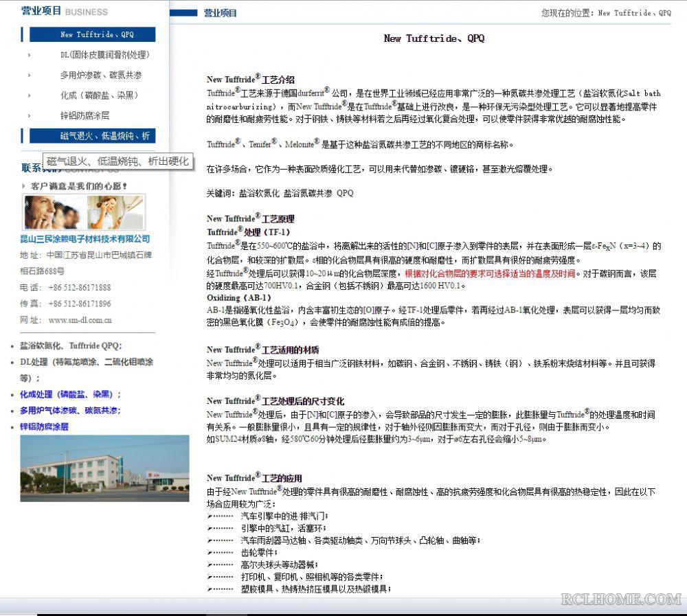Click breadcrumb 您现在的位置 New Tufftride、QPQ

pyautogui.click(x=606, y=13)
